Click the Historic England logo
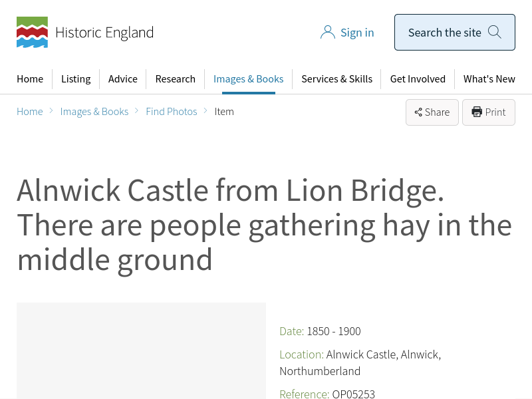Screen dimensions: 532x399 point(84,33)
